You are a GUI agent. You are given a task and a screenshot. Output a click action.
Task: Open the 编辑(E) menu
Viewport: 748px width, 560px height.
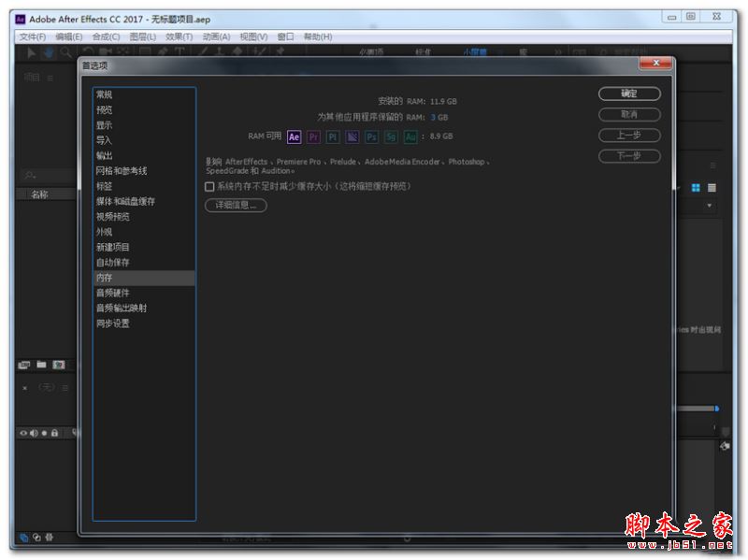[68, 36]
